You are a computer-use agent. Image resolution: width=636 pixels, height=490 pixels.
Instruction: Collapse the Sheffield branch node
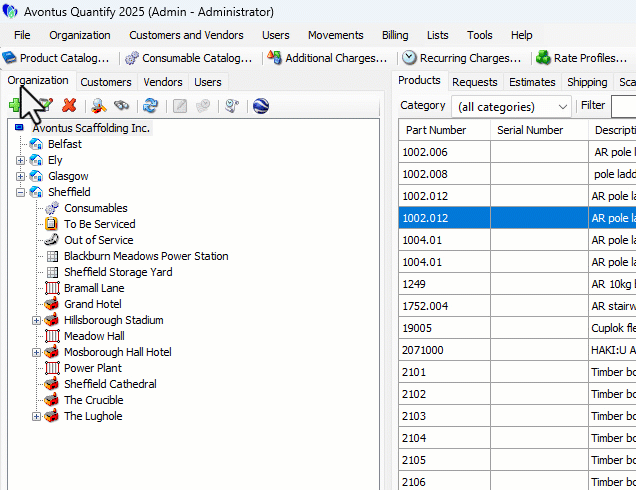coord(21,192)
